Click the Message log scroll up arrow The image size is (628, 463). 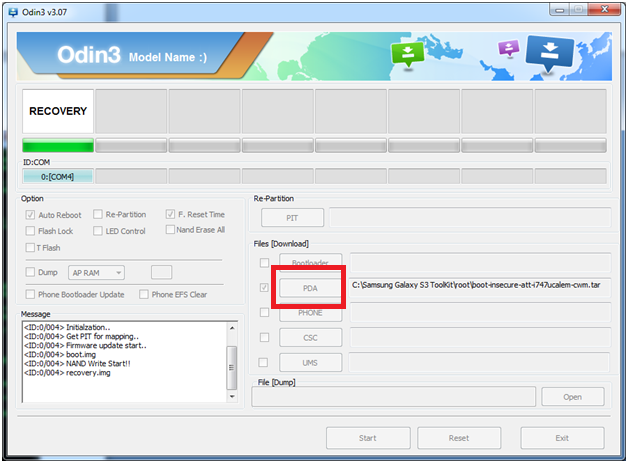[x=232, y=328]
